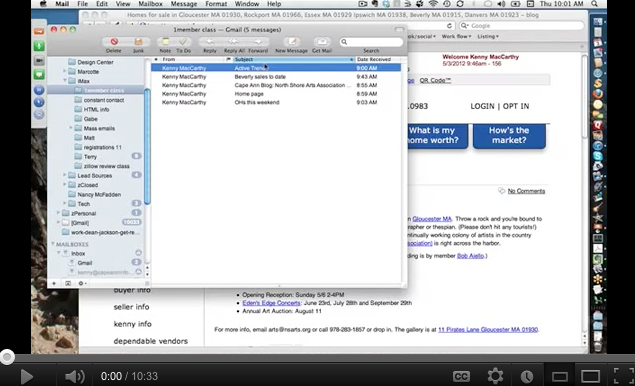Open the Bob Aiello link

tap(470, 256)
